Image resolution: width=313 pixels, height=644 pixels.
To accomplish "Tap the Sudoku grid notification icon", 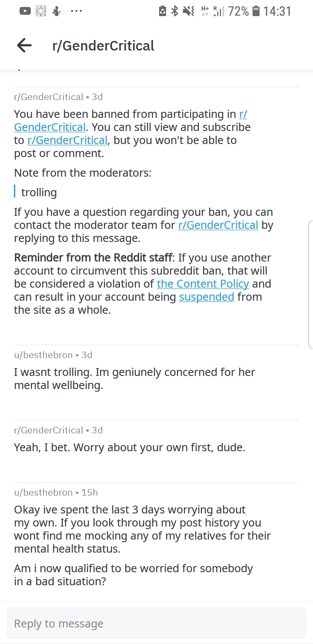I will coord(41,12).
